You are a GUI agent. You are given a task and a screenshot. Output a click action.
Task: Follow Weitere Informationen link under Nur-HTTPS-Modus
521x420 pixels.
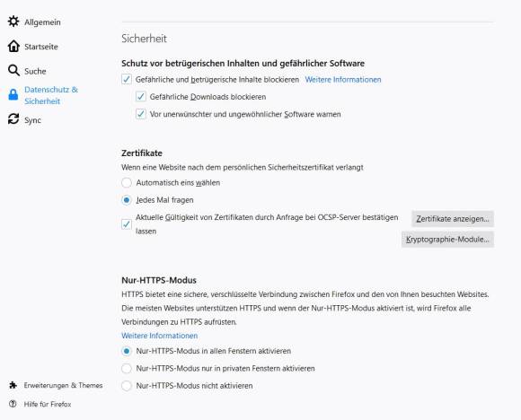point(160,336)
